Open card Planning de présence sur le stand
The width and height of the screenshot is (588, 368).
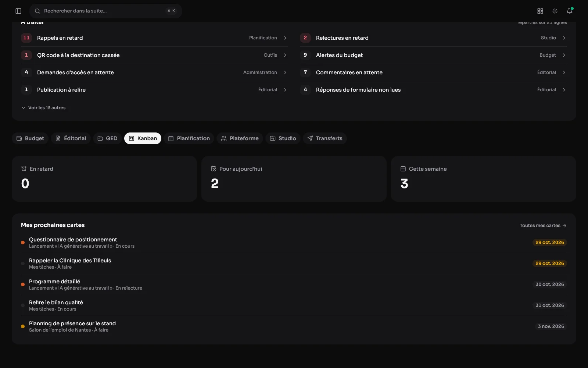click(294, 326)
